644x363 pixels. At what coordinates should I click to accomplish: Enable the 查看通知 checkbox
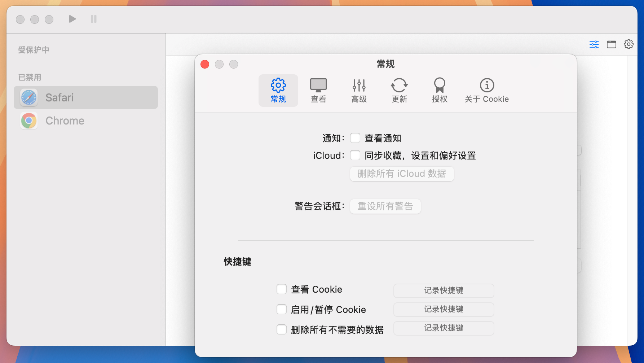[x=355, y=138]
